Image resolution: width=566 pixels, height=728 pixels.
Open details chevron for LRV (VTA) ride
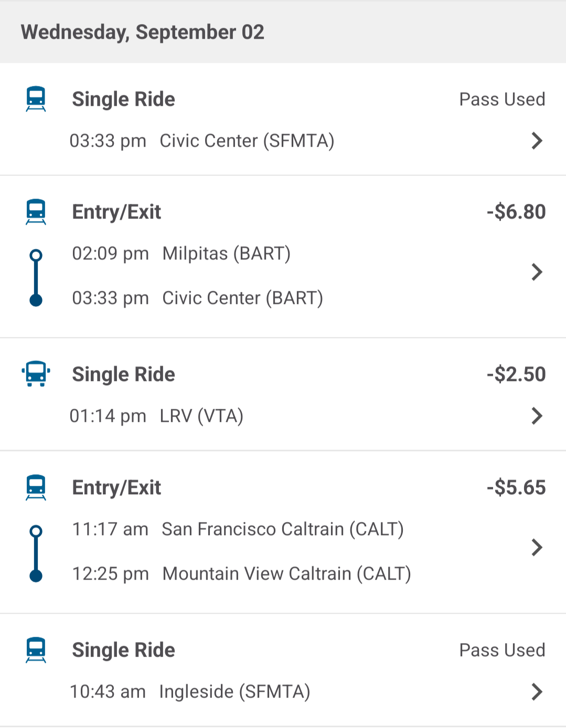[x=537, y=416]
